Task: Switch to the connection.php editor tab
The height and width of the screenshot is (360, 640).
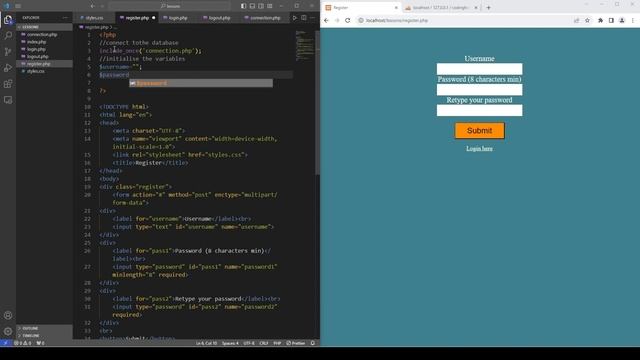Action: [265, 18]
